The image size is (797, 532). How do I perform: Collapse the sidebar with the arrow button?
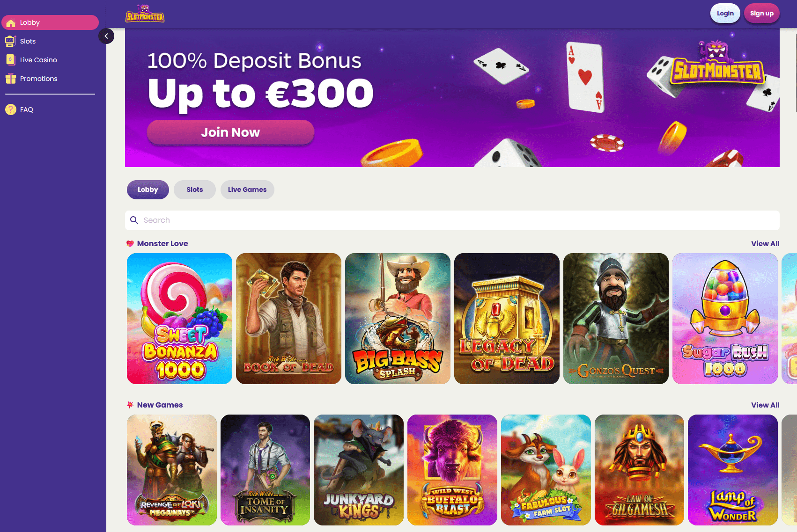106,36
